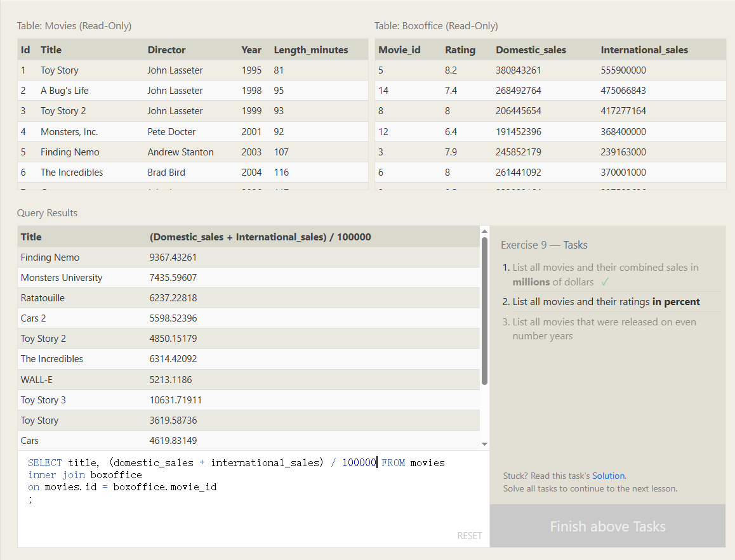735x560 pixels.
Task: Click domestic sales value 380843261
Action: (x=519, y=70)
